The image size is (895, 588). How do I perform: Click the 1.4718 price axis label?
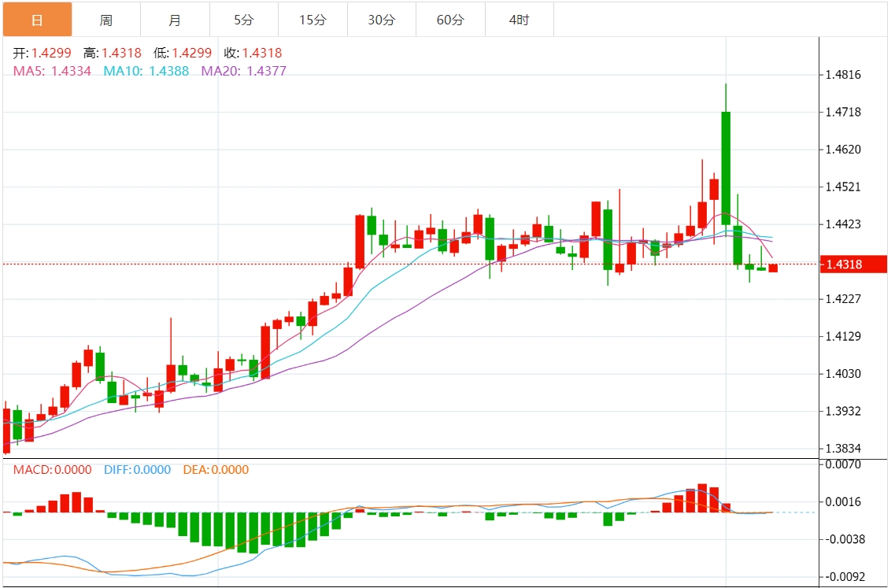pyautogui.click(x=843, y=112)
